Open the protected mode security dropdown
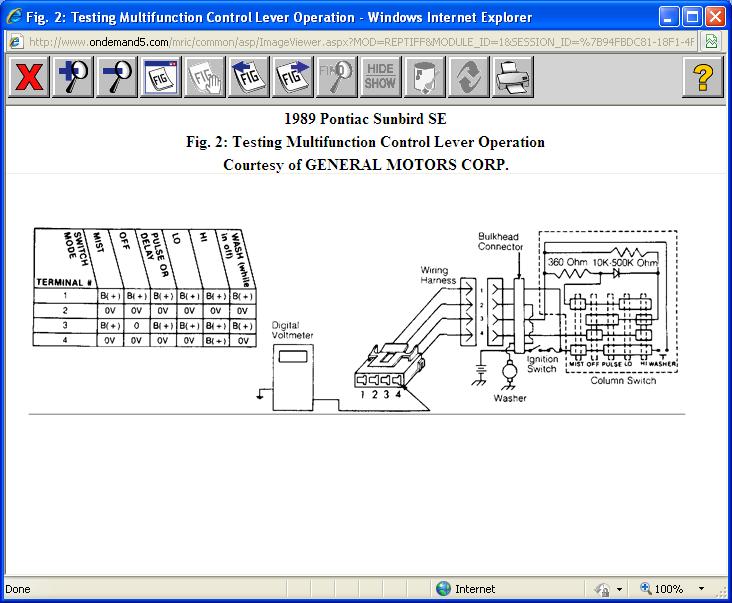Image resolution: width=732 pixels, height=603 pixels. point(619,589)
